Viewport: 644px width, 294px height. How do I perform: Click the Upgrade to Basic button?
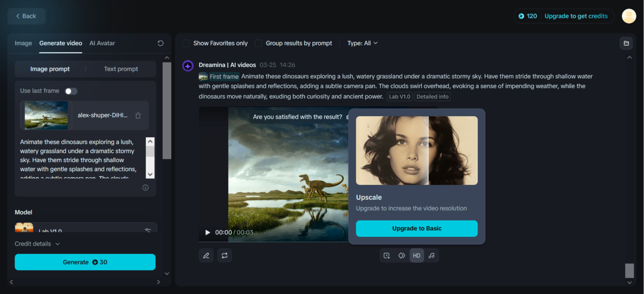click(417, 228)
